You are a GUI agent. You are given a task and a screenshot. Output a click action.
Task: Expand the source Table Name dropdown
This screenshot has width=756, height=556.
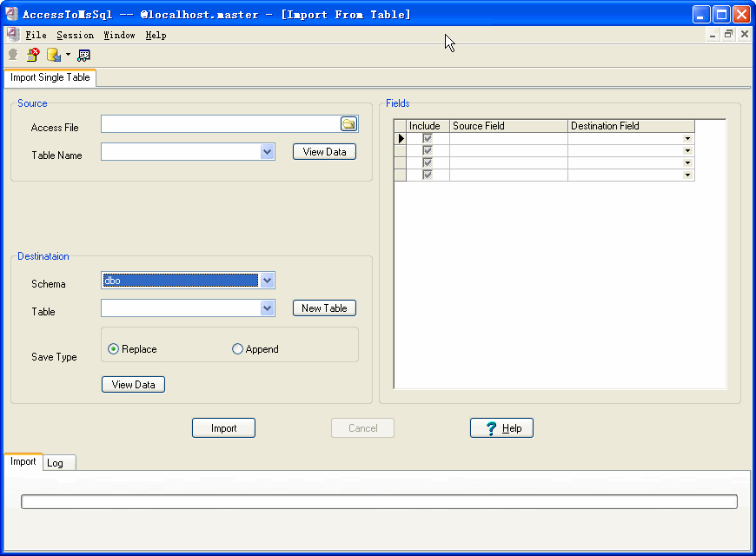pyautogui.click(x=267, y=152)
